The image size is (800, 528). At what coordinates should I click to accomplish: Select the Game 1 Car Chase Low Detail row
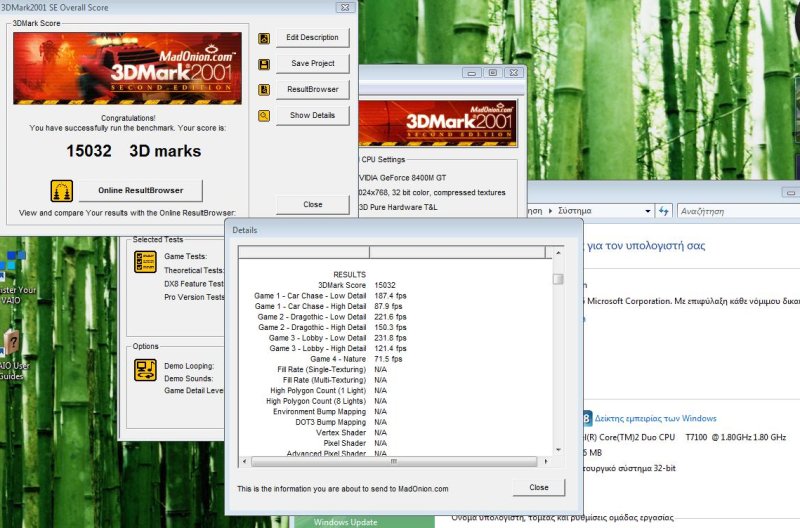coord(330,296)
